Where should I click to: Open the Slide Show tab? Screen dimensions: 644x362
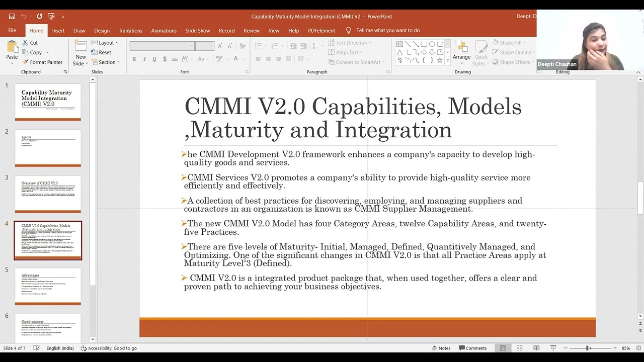pyautogui.click(x=197, y=31)
